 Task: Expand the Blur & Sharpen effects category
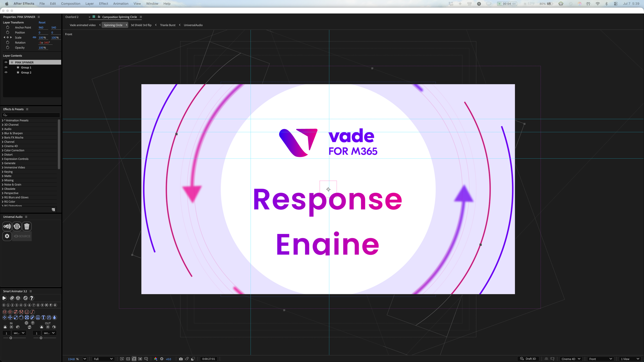(x=3, y=133)
